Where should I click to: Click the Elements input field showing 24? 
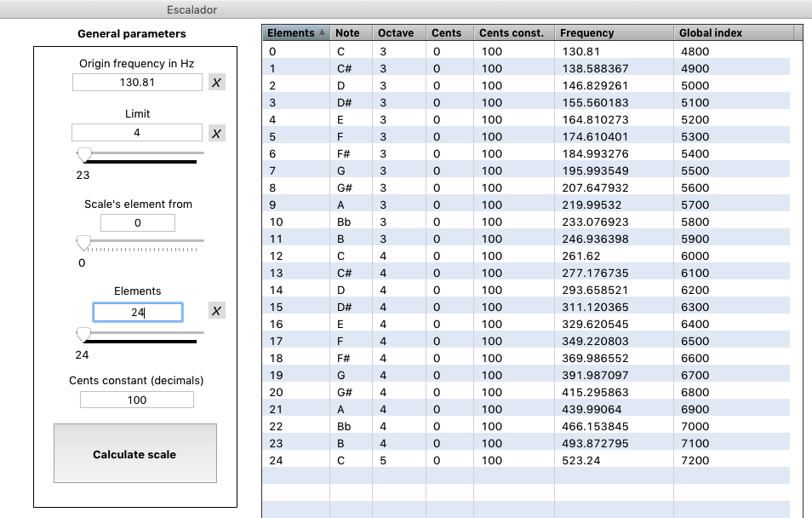pos(137,313)
